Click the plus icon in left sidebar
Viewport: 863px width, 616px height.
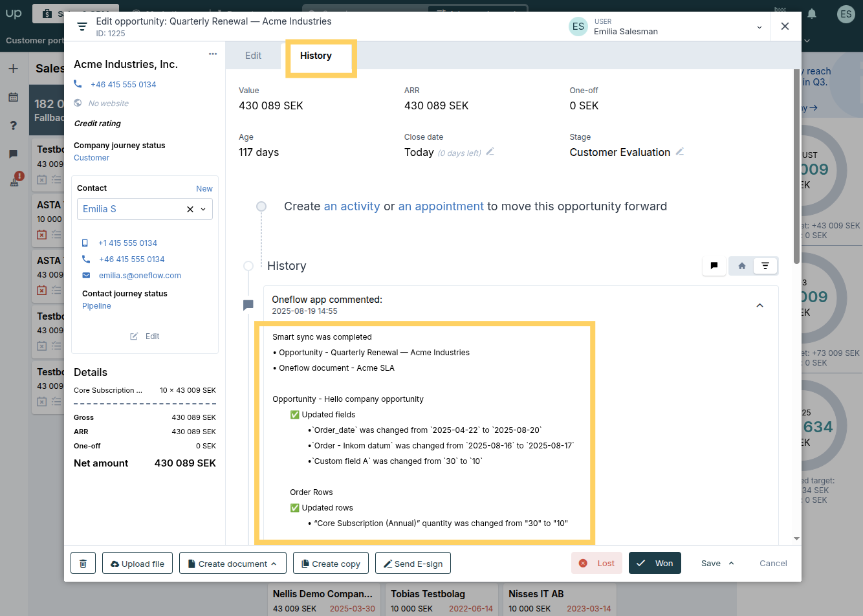pos(13,69)
